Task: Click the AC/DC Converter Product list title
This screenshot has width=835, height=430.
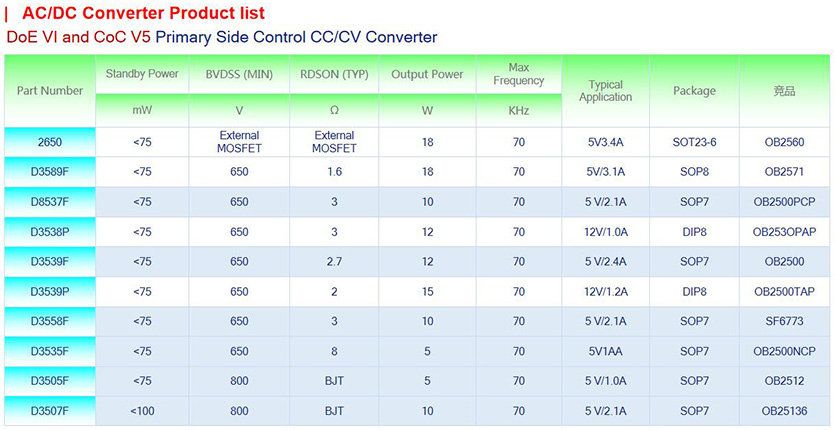Action: click(x=143, y=14)
